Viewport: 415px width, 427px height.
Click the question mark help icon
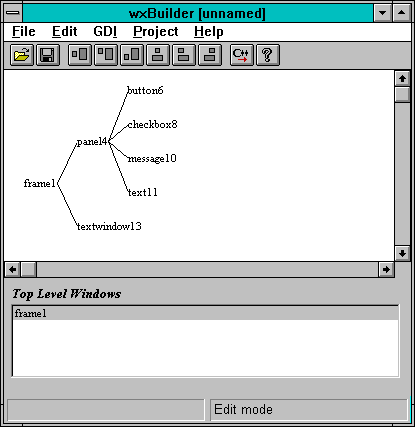coord(268,55)
